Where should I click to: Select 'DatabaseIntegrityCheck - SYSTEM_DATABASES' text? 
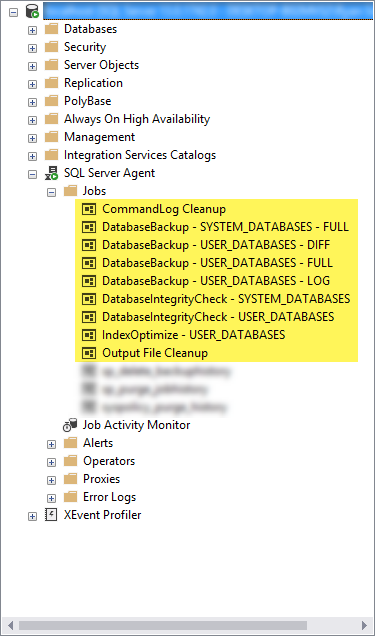[x=226, y=299]
